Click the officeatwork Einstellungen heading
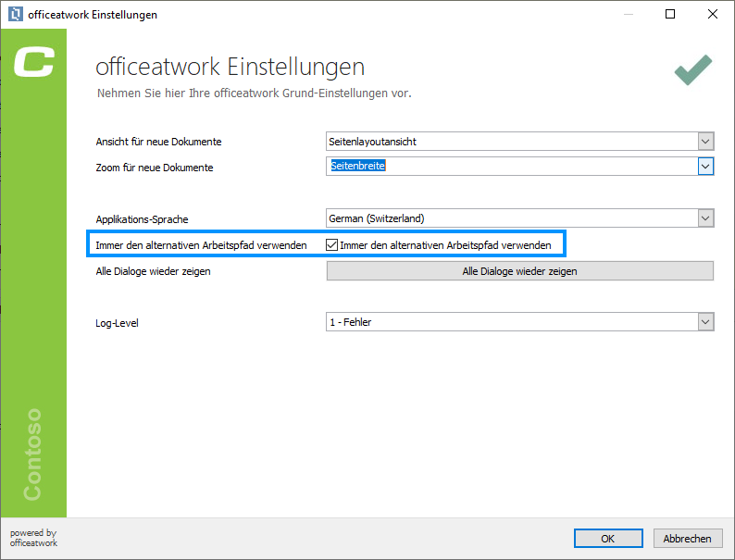 pyautogui.click(x=230, y=66)
